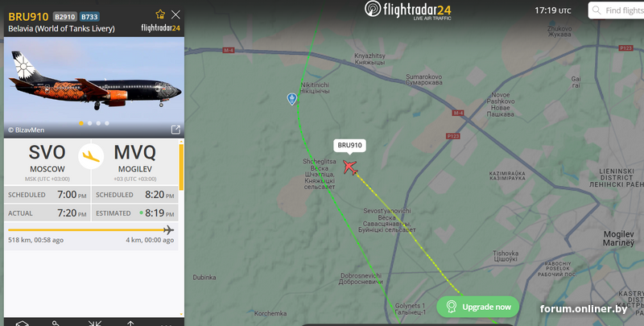Select the first photo carousel dot

(x=81, y=123)
